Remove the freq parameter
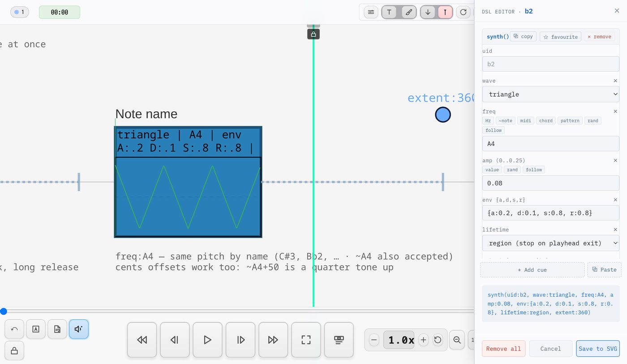Image resolution: width=627 pixels, height=364 pixels. click(615, 111)
